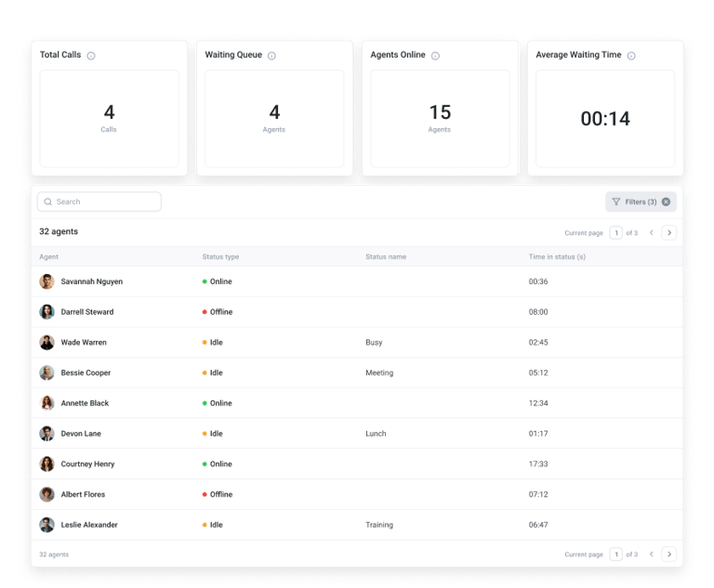Select the name Courtney Henry
The height and width of the screenshot is (588, 714).
(87, 464)
